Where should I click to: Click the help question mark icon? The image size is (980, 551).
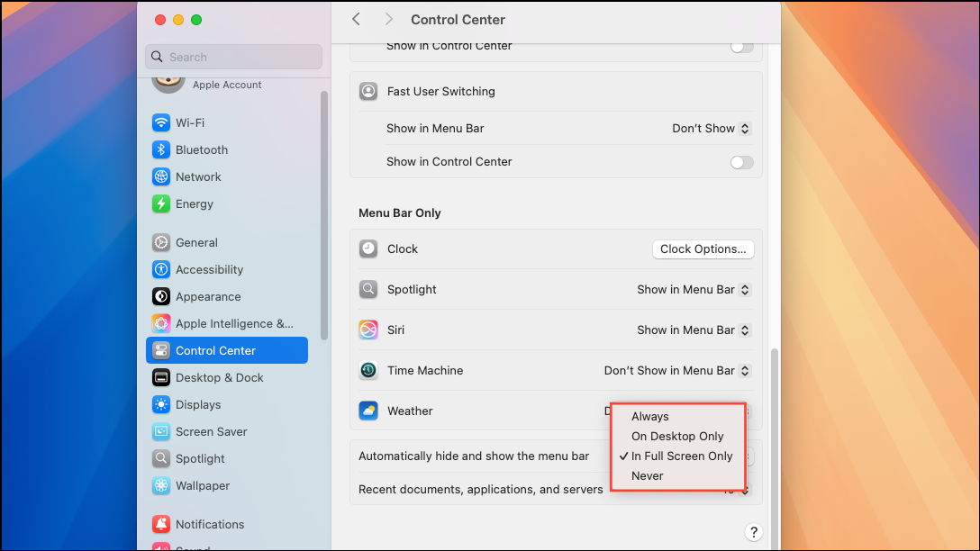coord(754,532)
